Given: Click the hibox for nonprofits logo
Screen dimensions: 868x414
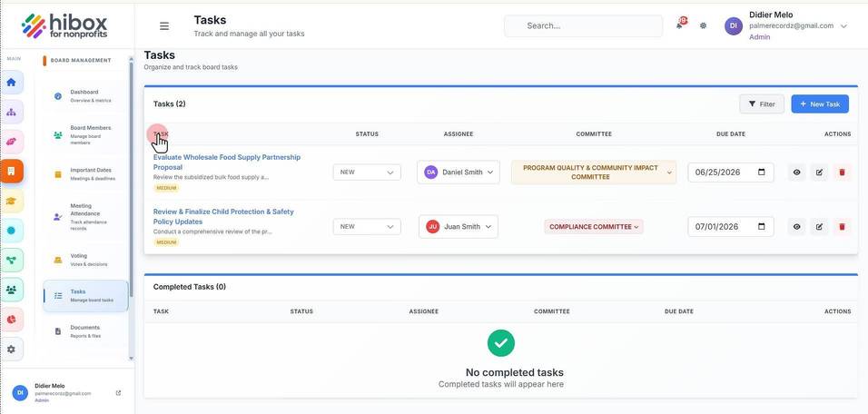Looking at the screenshot, I should click(64, 26).
